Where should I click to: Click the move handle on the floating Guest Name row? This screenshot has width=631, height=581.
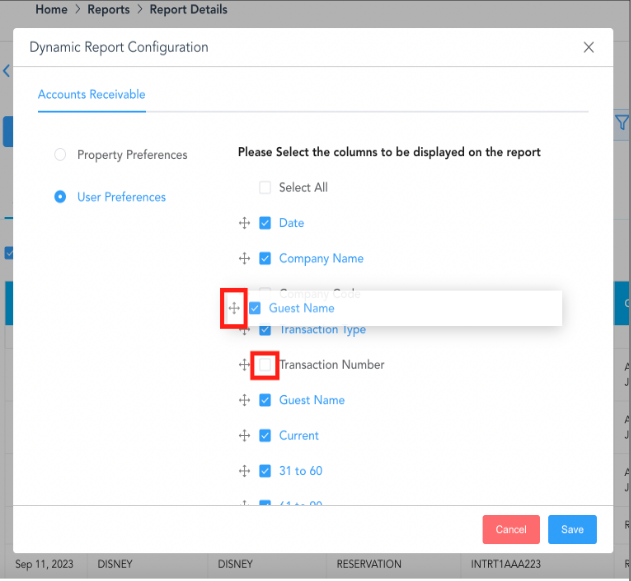(234, 308)
